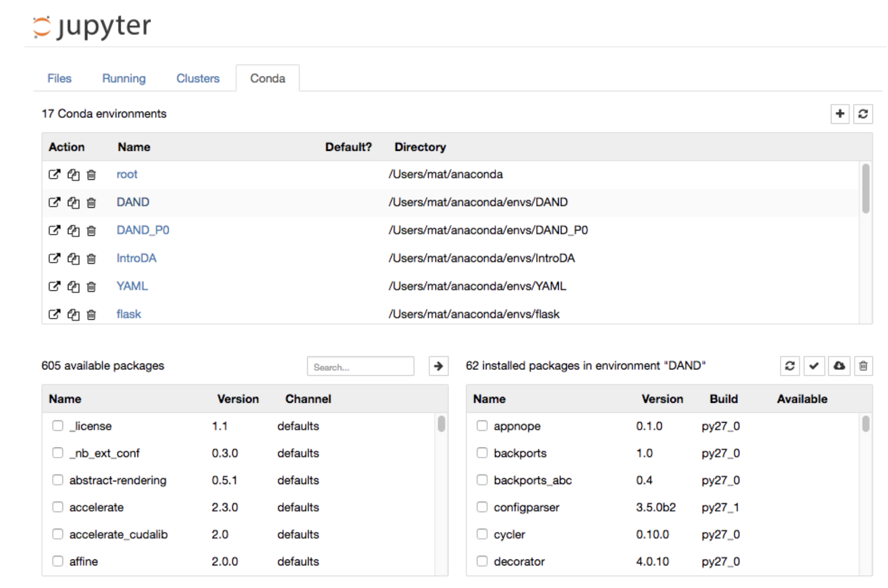This screenshot has height=588, width=888.
Task: Clone the IntroDA environment
Action: [73, 258]
